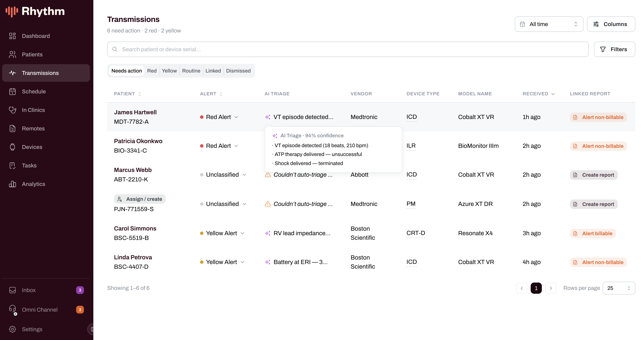Sort by the Alert column header
This screenshot has width=644, height=340.
click(211, 94)
